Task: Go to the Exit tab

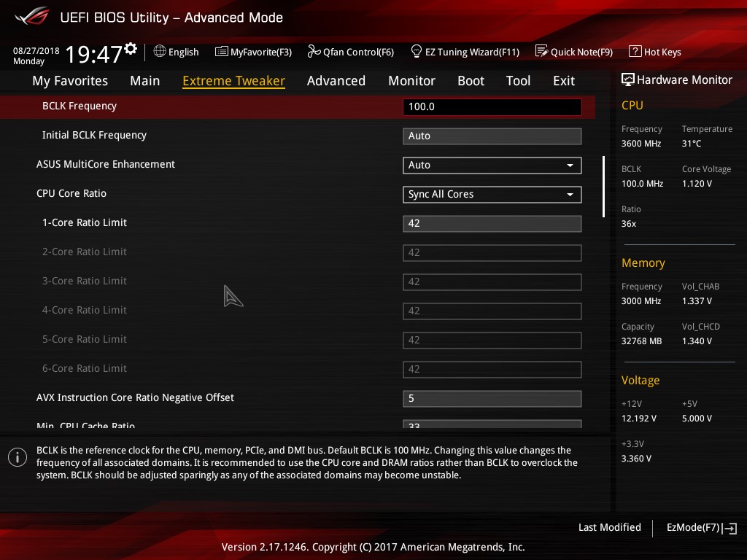Action: point(564,81)
